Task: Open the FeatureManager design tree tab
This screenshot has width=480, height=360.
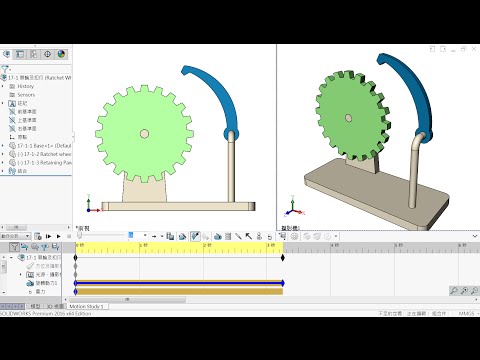Action: pos(6,54)
